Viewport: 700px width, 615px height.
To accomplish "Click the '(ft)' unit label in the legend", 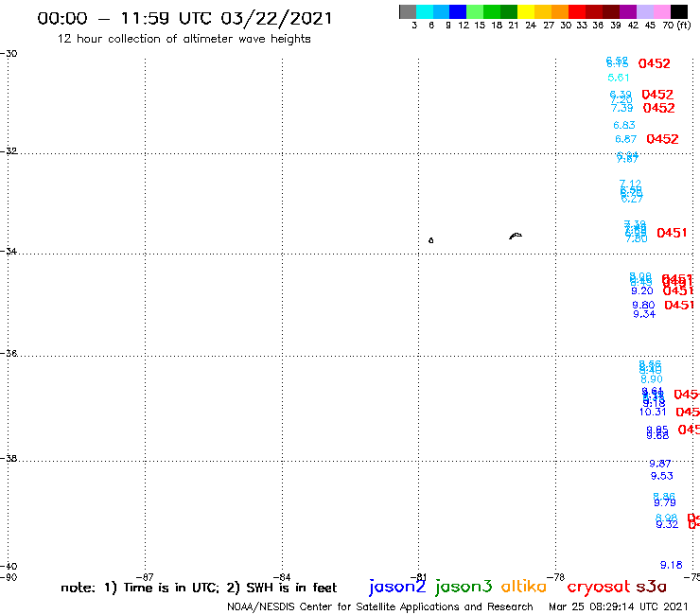I will point(684,26).
